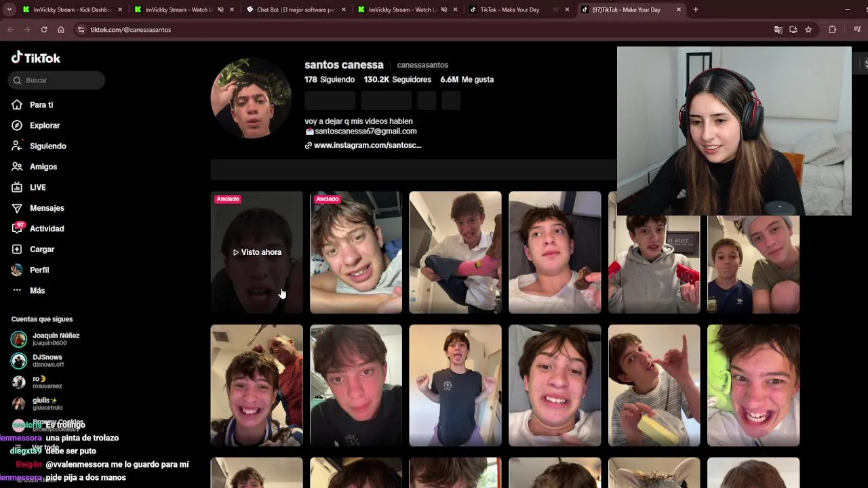Minimize the browser window

tap(847, 9)
